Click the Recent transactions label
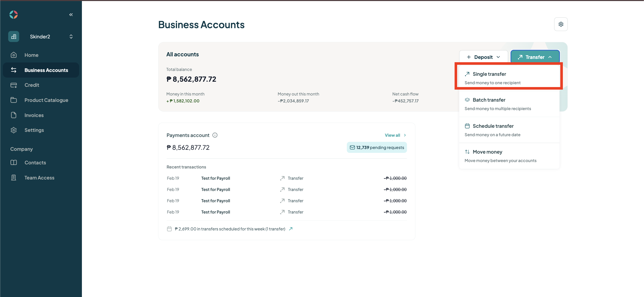The width and height of the screenshot is (644, 297). coord(186,167)
